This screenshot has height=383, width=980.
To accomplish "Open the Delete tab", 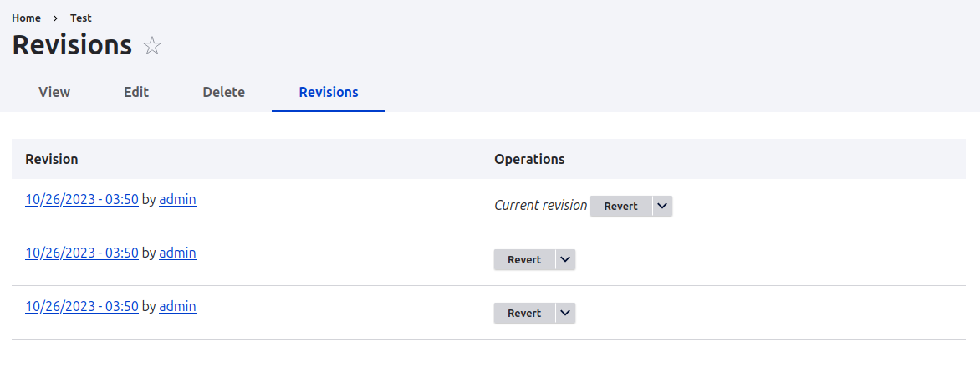I will 223,92.
